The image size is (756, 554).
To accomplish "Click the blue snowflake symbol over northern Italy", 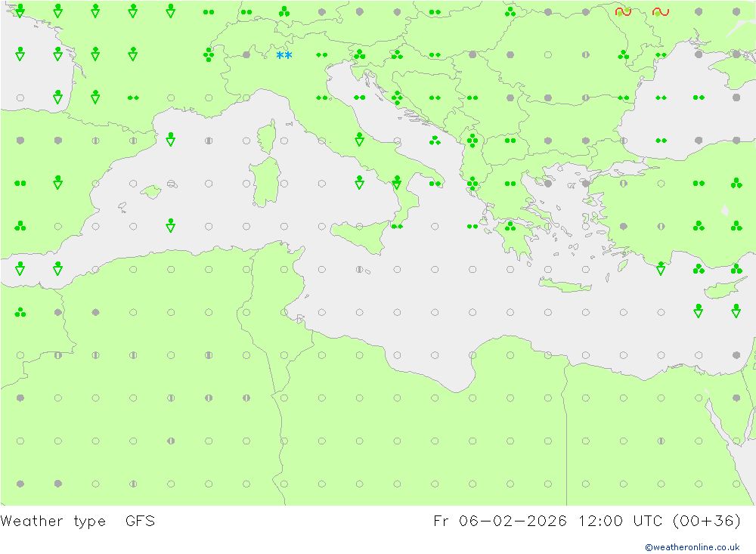I will click(284, 56).
